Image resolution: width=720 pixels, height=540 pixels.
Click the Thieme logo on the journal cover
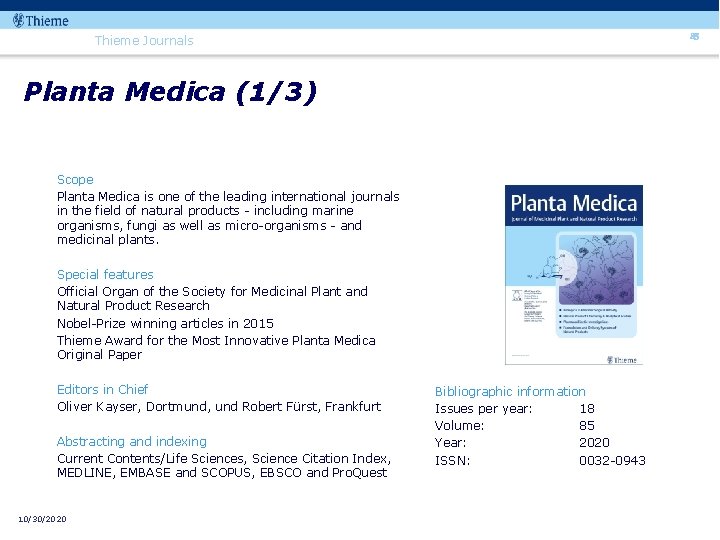622,360
